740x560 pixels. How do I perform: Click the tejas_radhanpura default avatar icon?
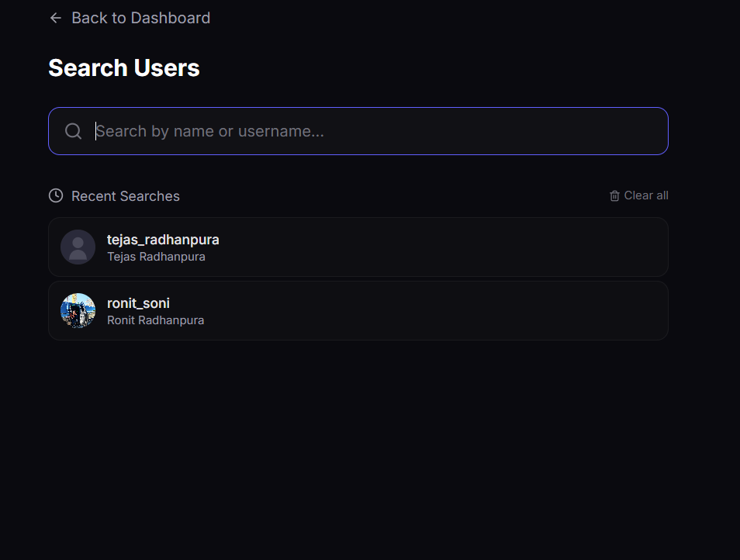[78, 247]
